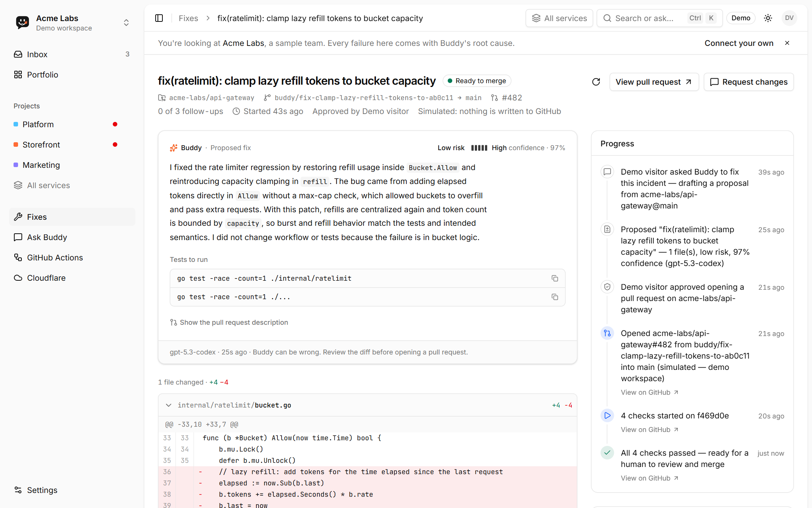Open Settings in the sidebar
Viewport: 812px width, 508px height.
click(x=72, y=490)
